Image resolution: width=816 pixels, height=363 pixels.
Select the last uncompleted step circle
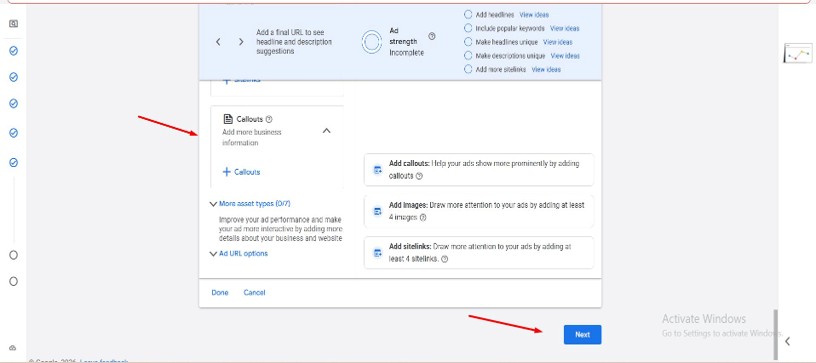[14, 281]
